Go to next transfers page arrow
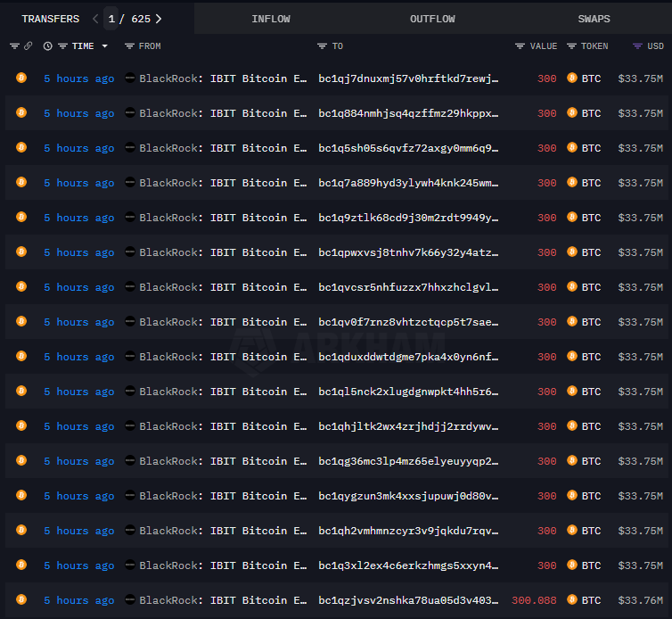This screenshot has height=619, width=672. point(159,19)
